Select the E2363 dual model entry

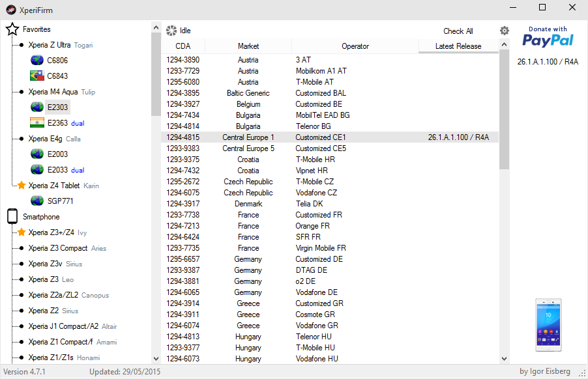coord(66,123)
